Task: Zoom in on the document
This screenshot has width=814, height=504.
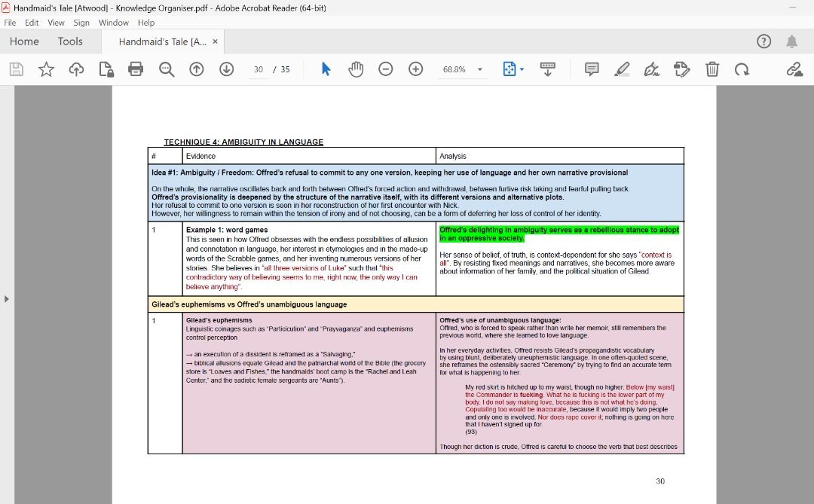Action: coord(415,69)
